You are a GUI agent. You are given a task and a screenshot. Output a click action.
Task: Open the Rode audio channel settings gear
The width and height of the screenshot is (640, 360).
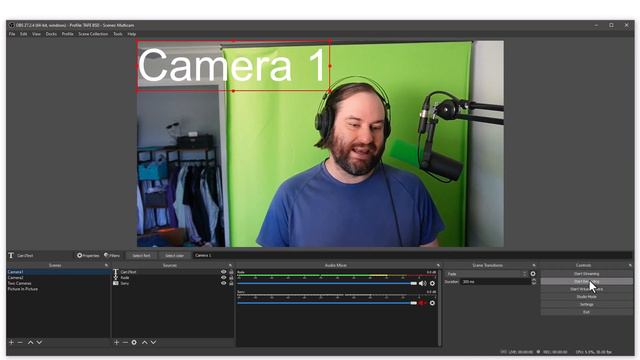[432, 283]
